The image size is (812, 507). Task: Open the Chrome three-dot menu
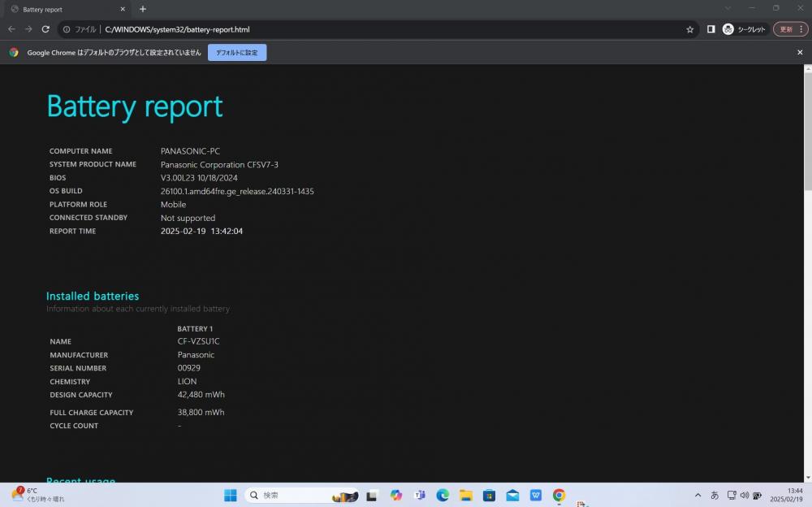(801, 29)
